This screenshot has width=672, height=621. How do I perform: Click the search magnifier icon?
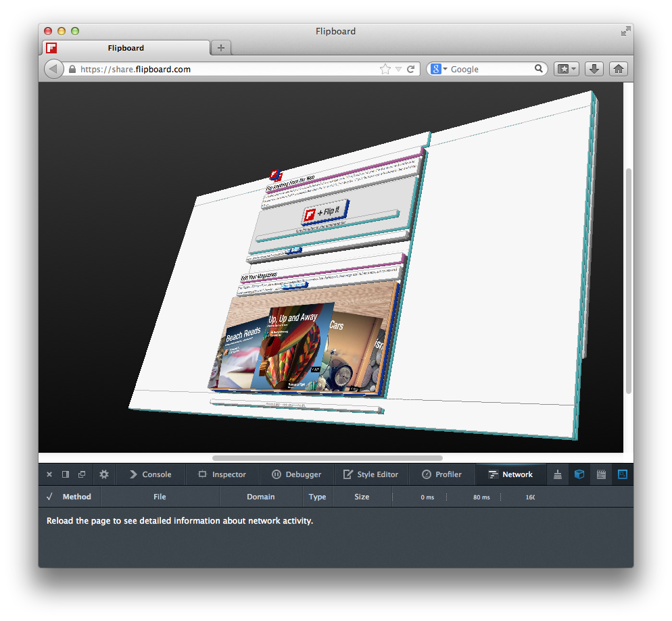coord(539,68)
